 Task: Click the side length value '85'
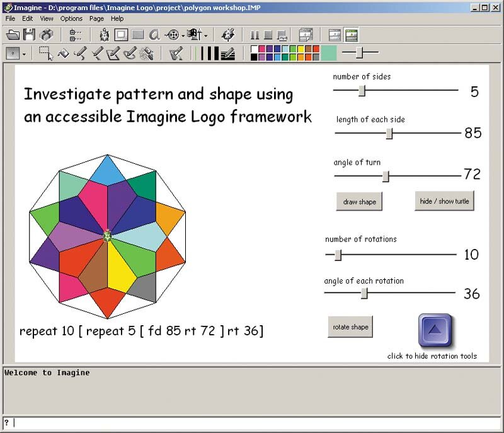(473, 133)
